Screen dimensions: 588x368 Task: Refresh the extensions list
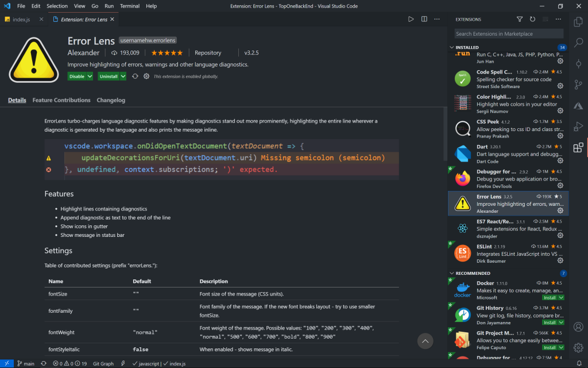[x=532, y=19]
